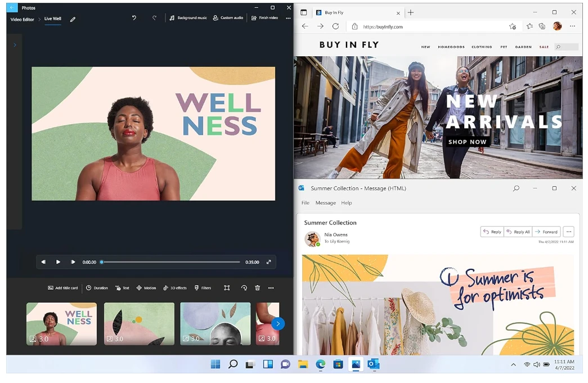Click Finish video to export
Screen dimensions: 588x383
coord(264,18)
